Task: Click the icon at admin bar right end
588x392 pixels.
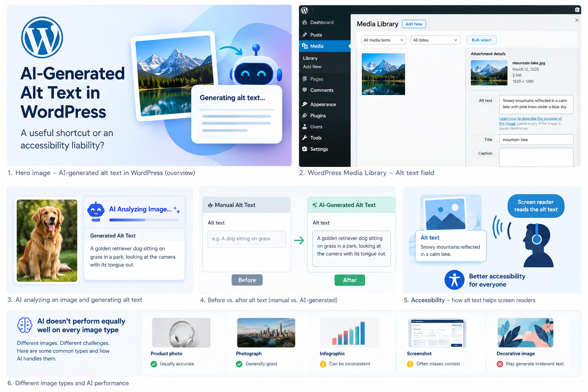Action: pyautogui.click(x=577, y=10)
